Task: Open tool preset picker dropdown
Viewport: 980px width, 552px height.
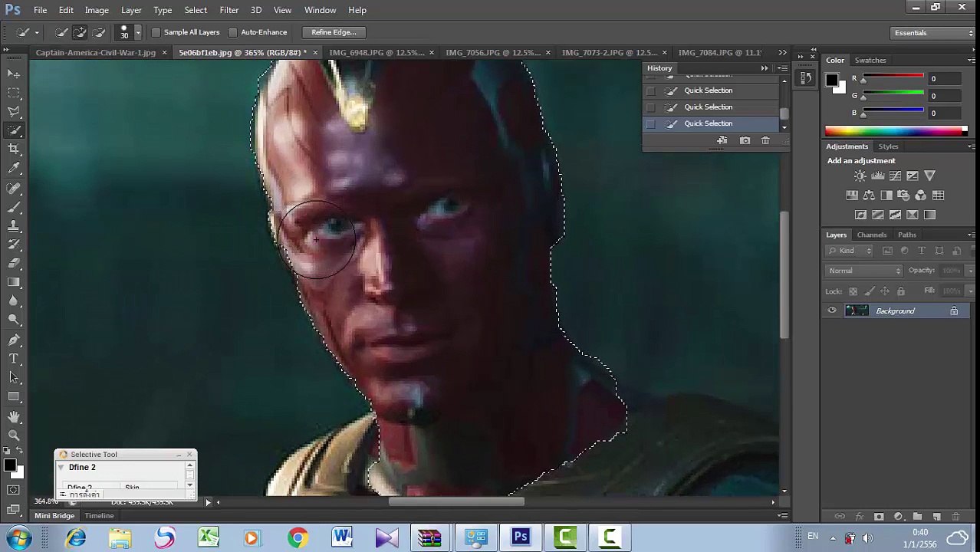Action: coord(35,32)
